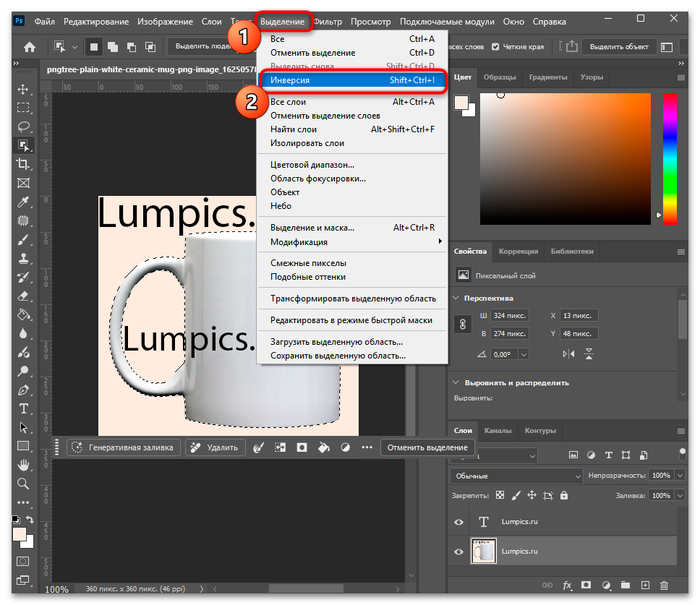Hide the Lumpics.ru text layer
Image resolution: width=700 pixels, height=605 pixels.
pyautogui.click(x=458, y=522)
